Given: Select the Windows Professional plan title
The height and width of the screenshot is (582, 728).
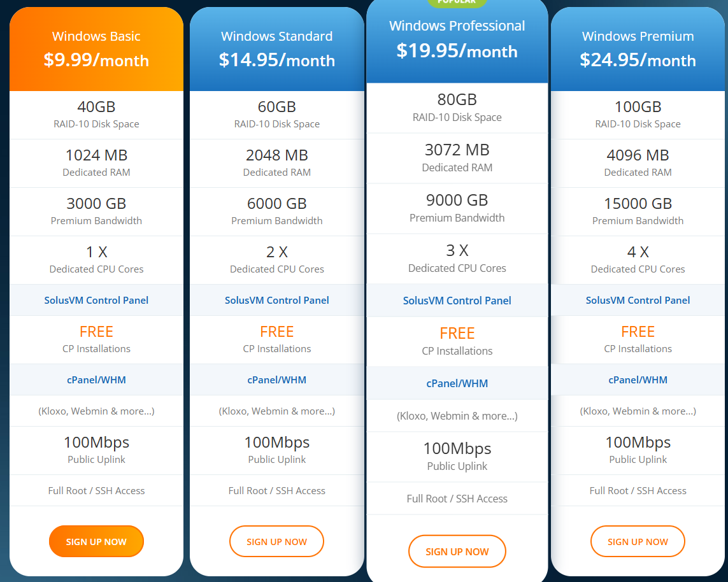Looking at the screenshot, I should (457, 25).
